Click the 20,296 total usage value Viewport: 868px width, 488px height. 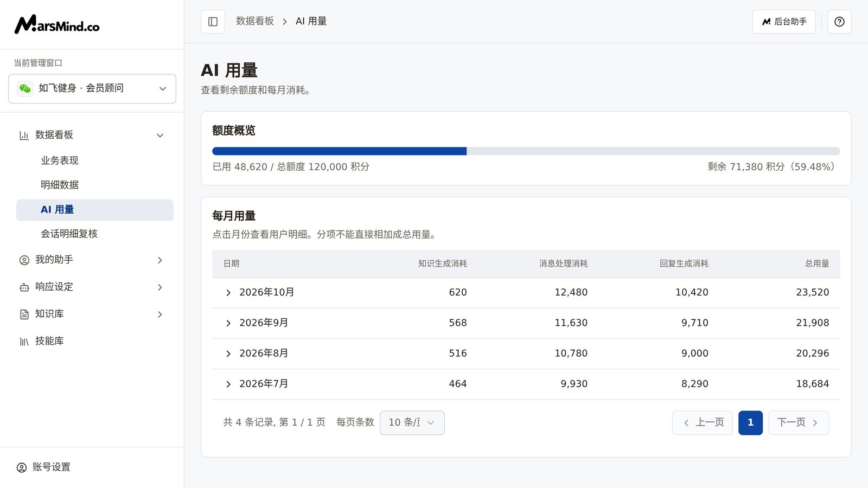[x=813, y=353]
